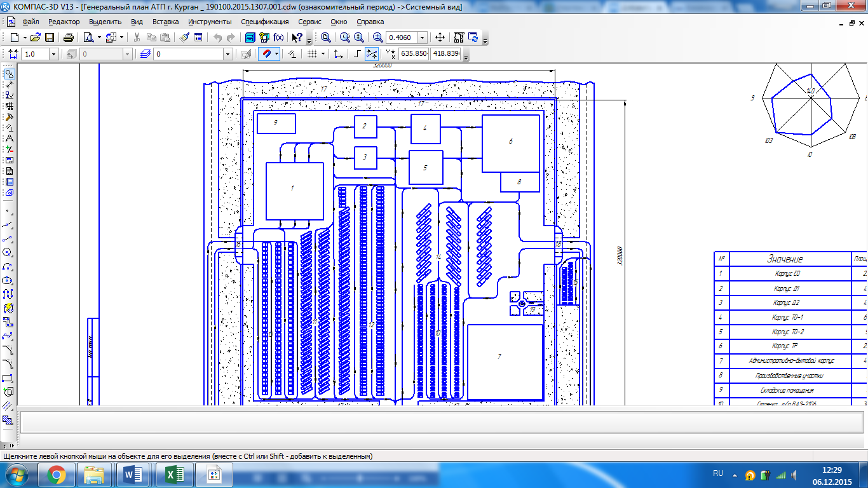This screenshot has width=868, height=488.
Task: Open the Measurements panel (compass icon)
Action: [x=9, y=138]
